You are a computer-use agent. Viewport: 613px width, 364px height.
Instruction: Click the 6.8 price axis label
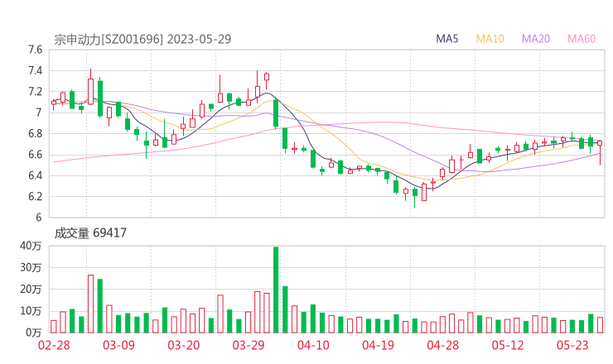point(35,133)
